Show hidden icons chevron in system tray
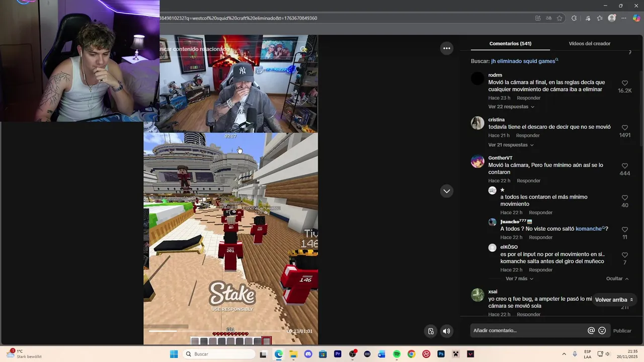 (x=563, y=354)
